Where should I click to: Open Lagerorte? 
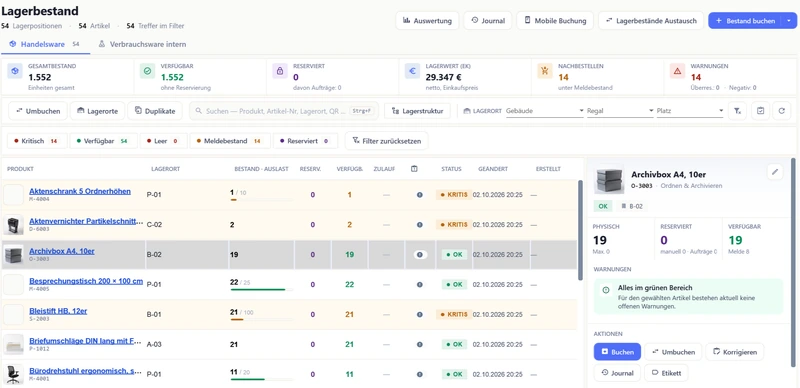point(97,111)
